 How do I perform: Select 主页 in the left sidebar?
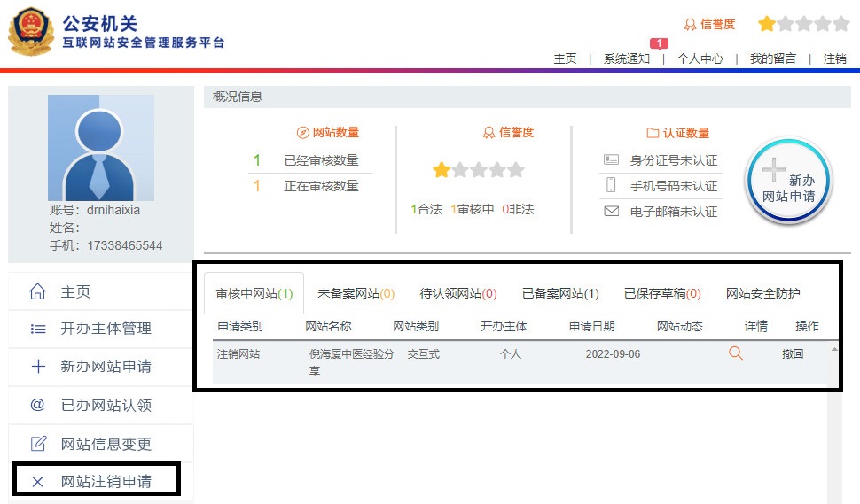(x=101, y=291)
